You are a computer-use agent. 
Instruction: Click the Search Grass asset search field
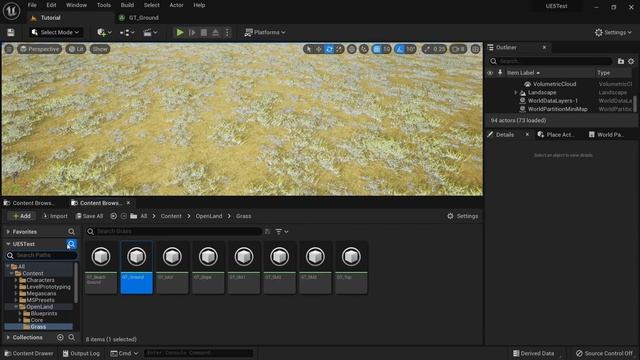click(173, 231)
